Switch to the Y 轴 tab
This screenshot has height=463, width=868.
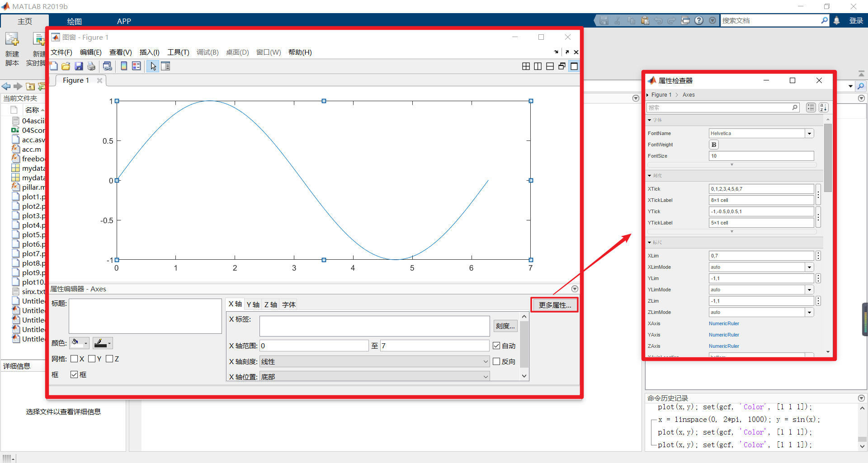(253, 304)
